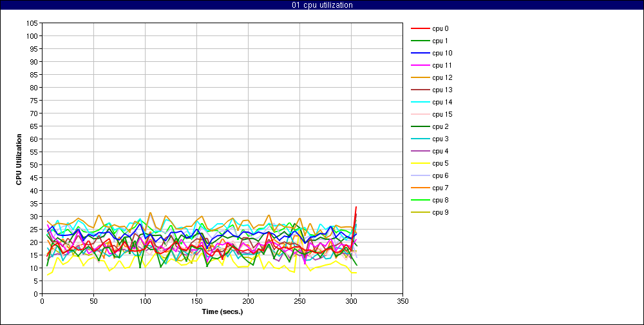The width and height of the screenshot is (644, 325).
Task: Click the '01 cpu utilization' chart title
Action: [321, 5]
